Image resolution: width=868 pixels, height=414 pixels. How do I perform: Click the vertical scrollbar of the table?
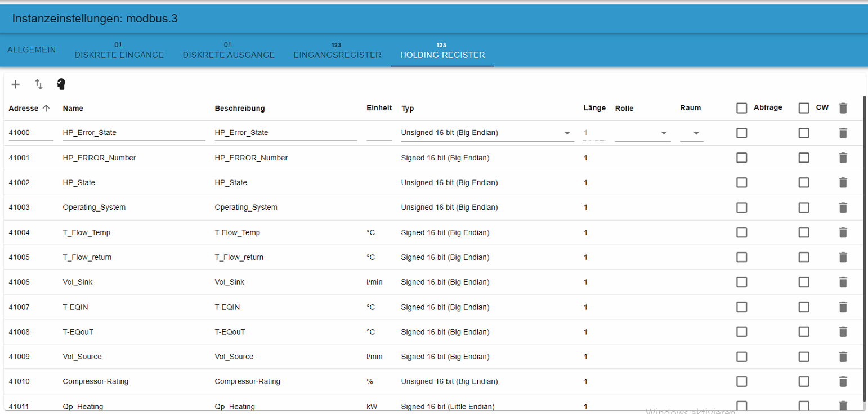point(865,247)
